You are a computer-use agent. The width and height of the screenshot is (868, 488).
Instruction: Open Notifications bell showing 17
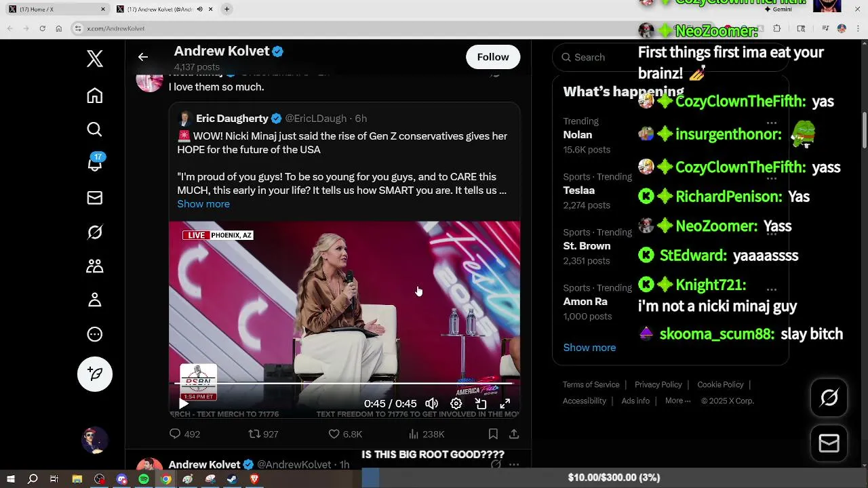coord(95,163)
